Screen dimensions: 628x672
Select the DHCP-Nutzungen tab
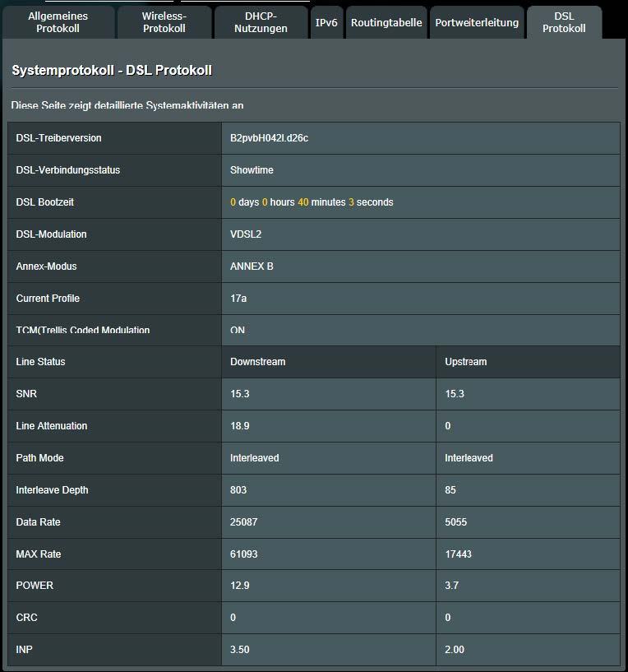click(261, 22)
